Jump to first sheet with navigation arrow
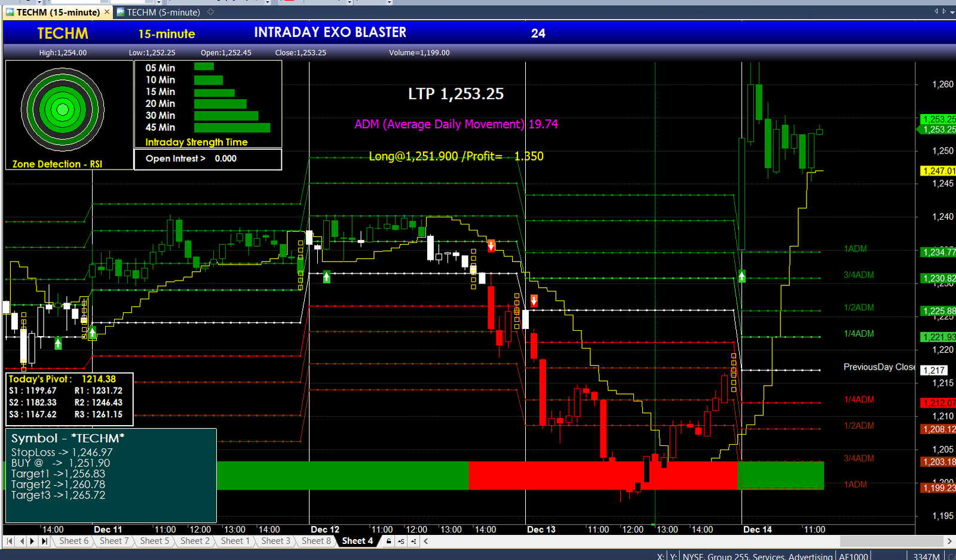The width and height of the screenshot is (956, 560). coord(10,541)
